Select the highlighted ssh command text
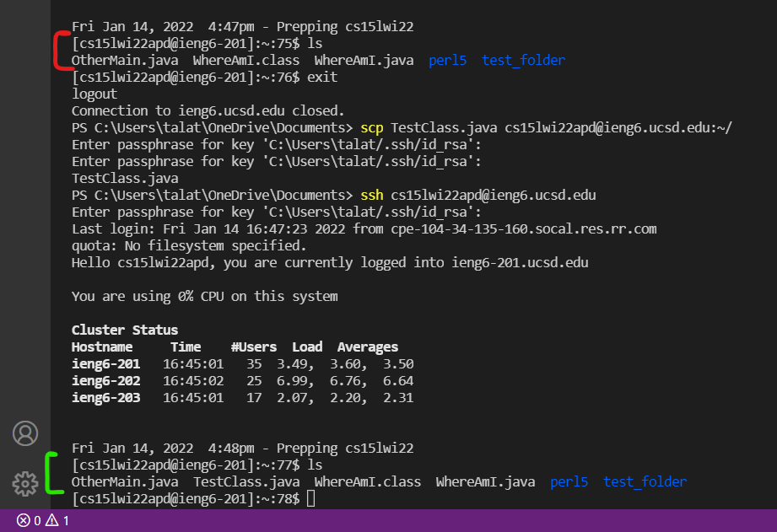Screen dimensions: 777x532 (x=371, y=195)
